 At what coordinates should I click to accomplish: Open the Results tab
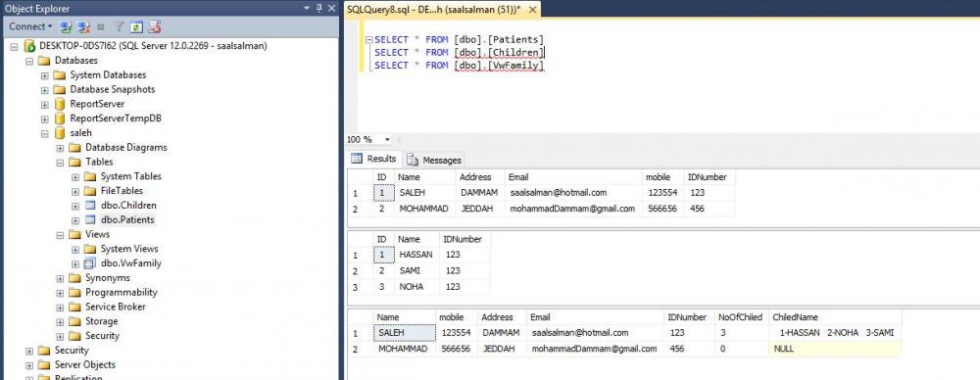click(x=373, y=159)
